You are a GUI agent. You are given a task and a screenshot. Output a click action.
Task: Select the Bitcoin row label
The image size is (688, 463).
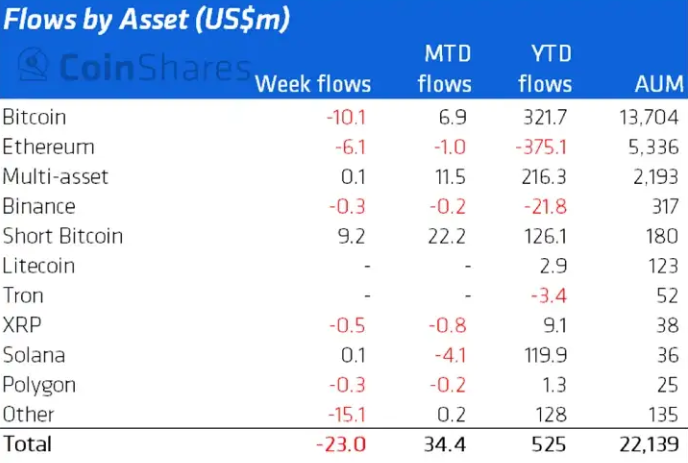coord(35,117)
